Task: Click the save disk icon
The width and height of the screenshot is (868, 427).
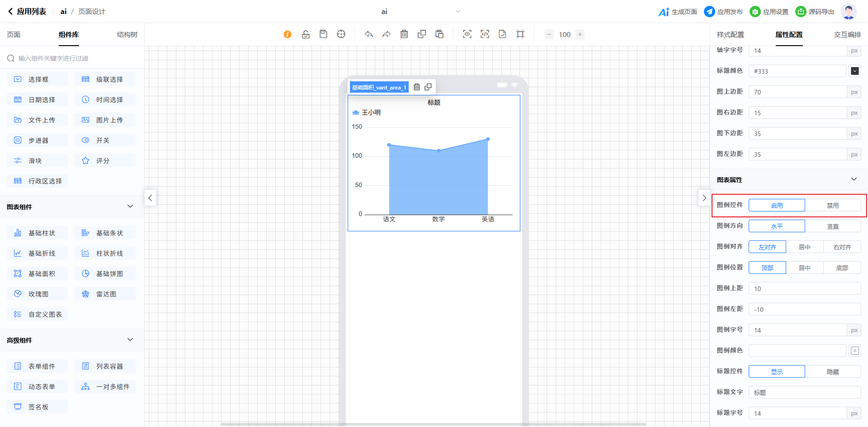Action: (323, 34)
